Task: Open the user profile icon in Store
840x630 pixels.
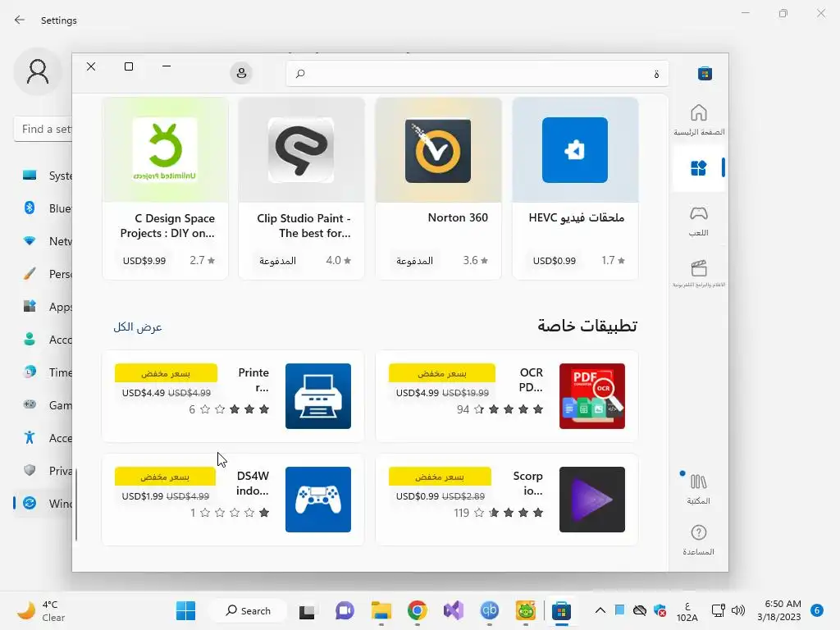Action: click(x=242, y=73)
